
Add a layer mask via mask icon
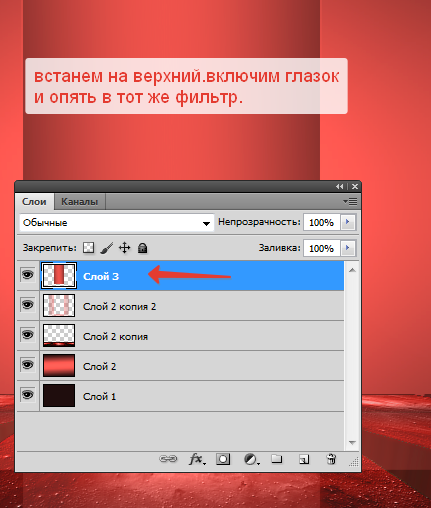point(223,459)
